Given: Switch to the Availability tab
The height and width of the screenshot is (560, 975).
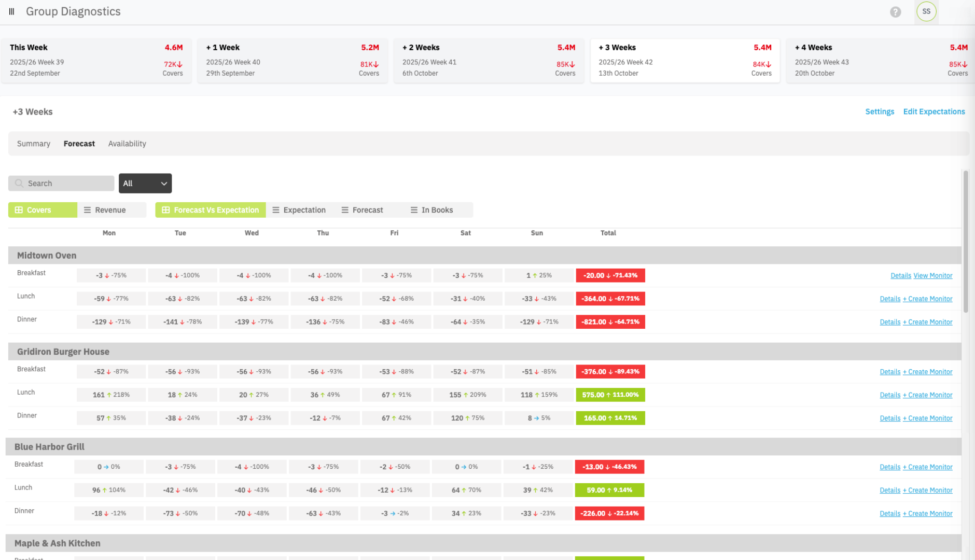Looking at the screenshot, I should tap(127, 144).
